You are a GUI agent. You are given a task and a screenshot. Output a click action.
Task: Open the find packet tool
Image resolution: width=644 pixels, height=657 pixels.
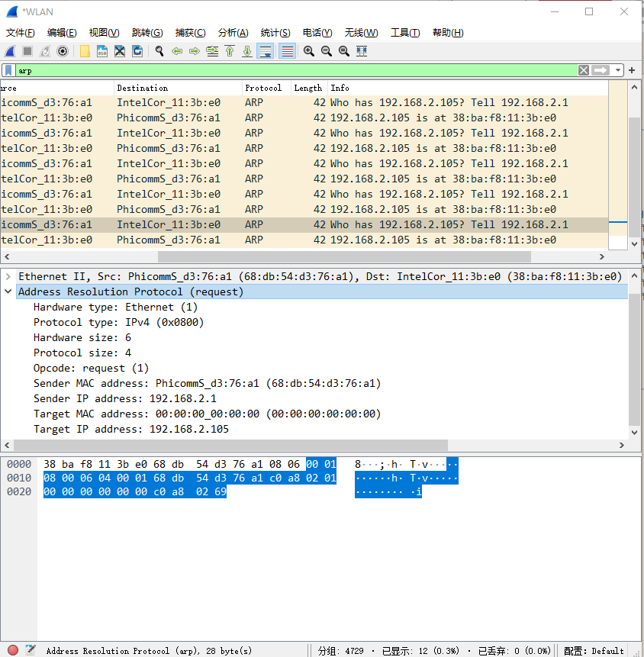158,51
